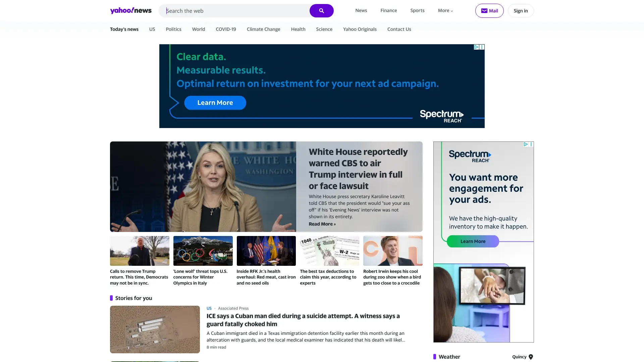The height and width of the screenshot is (362, 644).
Task: Click the Spectrum Reach logo in sidebar ad
Action: 470,156
